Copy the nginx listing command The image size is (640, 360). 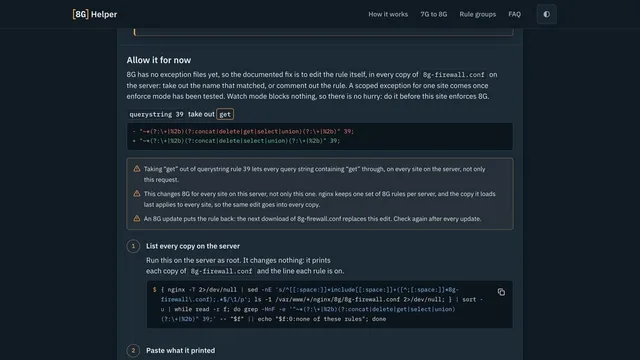coord(501,292)
